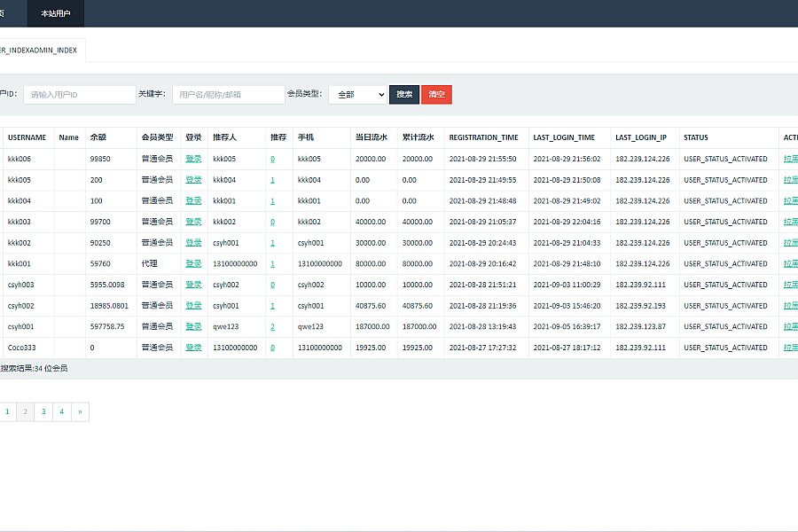Click the next page » arrow
The width and height of the screenshot is (798, 532).
click(80, 411)
